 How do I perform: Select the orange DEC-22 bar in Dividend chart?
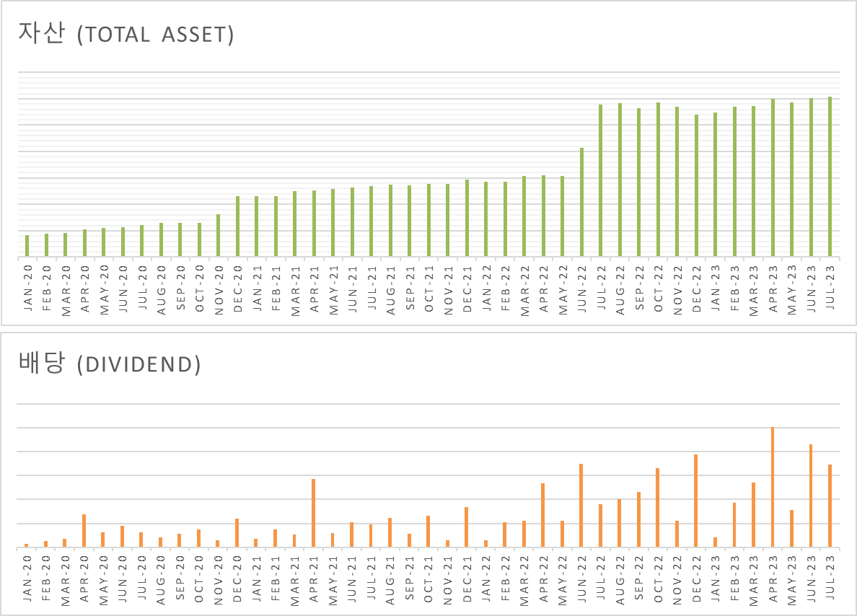(x=695, y=501)
